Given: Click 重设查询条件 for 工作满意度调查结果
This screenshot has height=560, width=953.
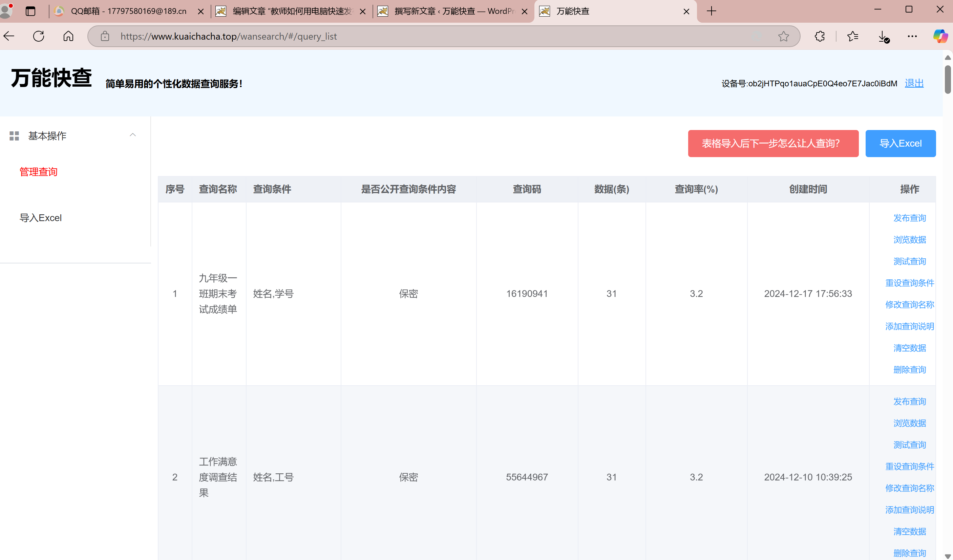Looking at the screenshot, I should click(x=910, y=466).
